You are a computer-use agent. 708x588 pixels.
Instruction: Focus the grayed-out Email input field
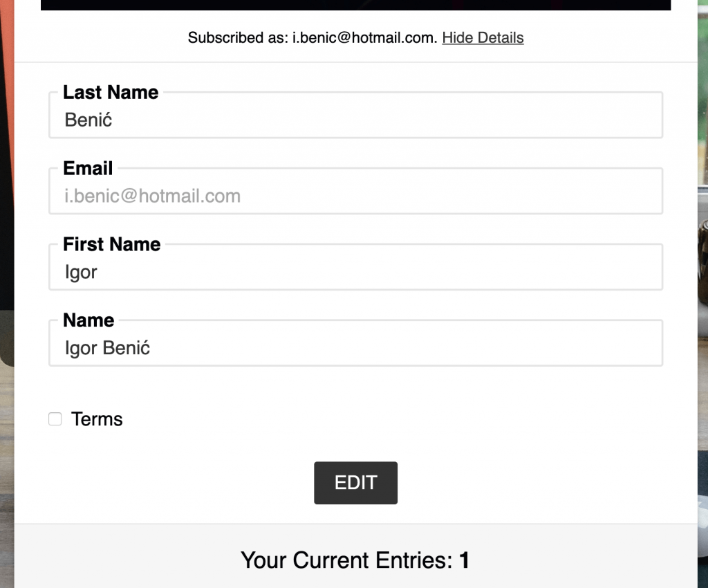point(356,196)
